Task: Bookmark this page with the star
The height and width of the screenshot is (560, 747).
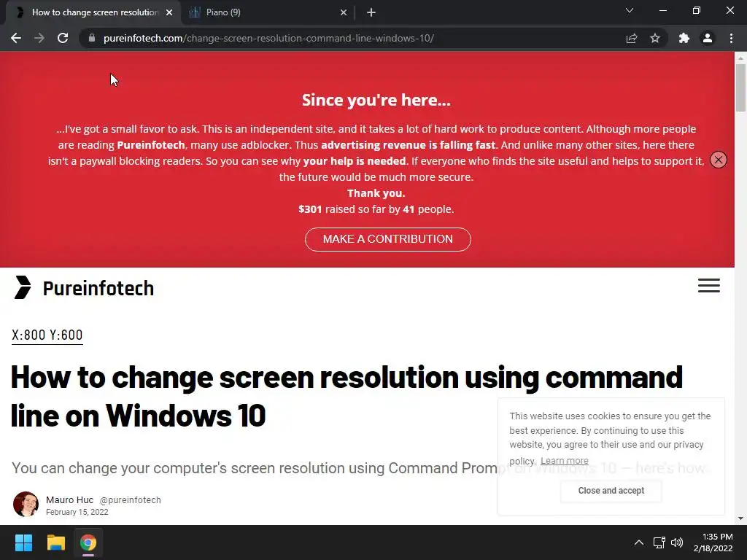Action: pyautogui.click(x=655, y=38)
